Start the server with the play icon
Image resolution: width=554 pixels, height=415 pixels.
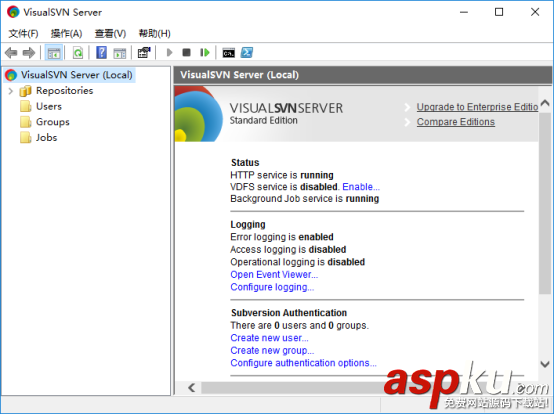pos(169,53)
